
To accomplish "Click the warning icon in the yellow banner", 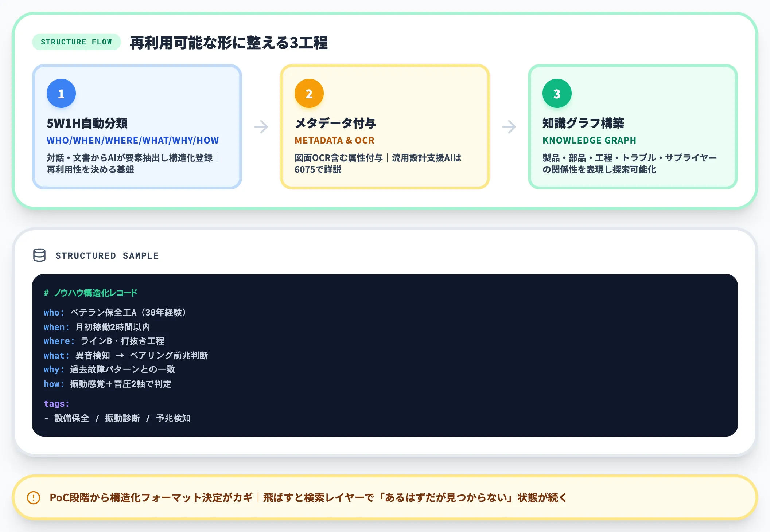I will (x=34, y=498).
